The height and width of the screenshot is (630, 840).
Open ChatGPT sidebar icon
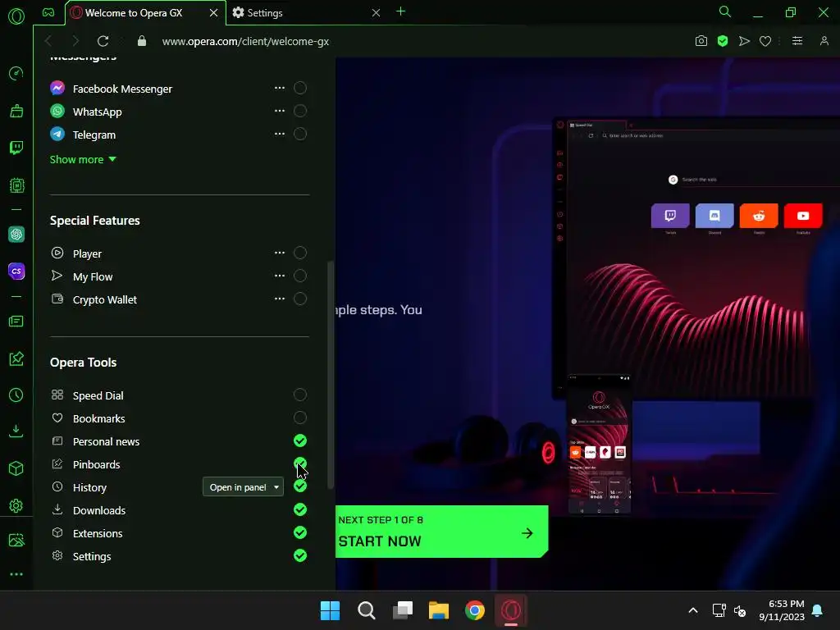pos(16,234)
